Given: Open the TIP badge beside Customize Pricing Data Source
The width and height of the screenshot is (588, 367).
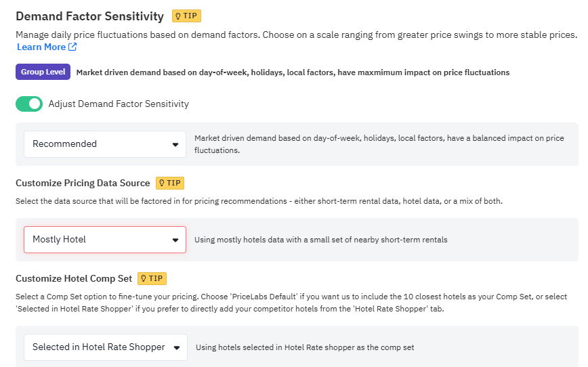Looking at the screenshot, I should click(x=170, y=183).
